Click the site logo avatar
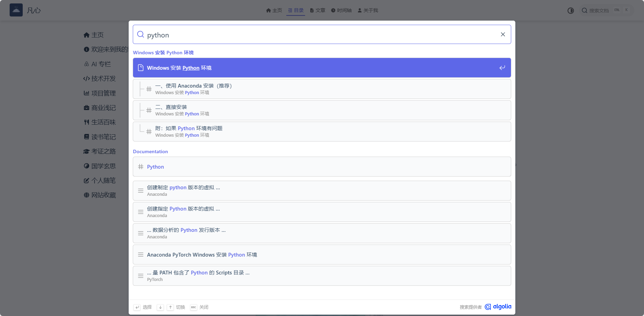 [16, 10]
